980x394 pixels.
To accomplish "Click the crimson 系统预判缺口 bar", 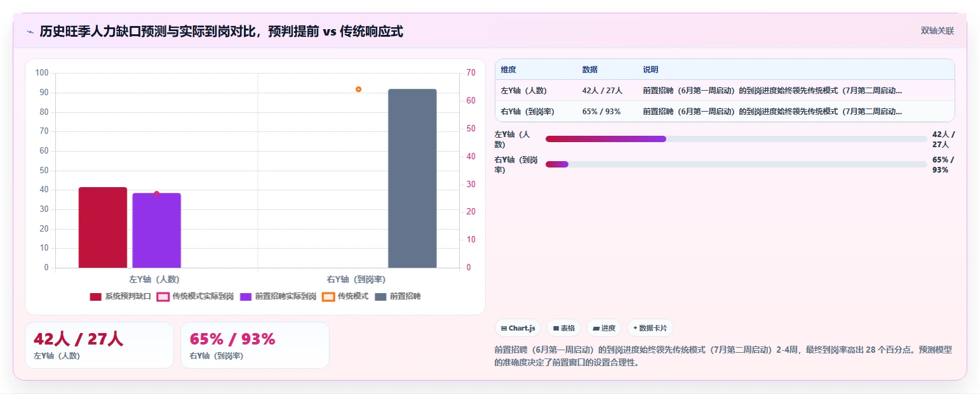I will [x=103, y=227].
